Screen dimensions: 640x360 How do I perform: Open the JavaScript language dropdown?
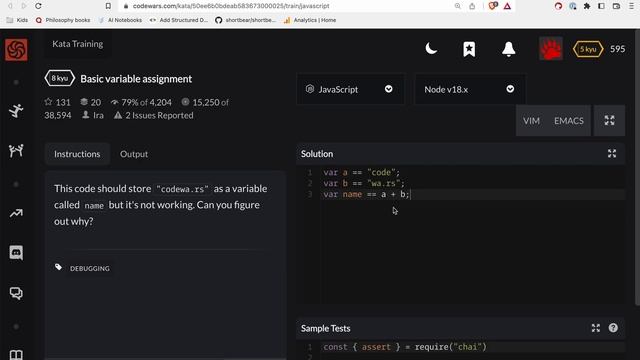click(350, 89)
